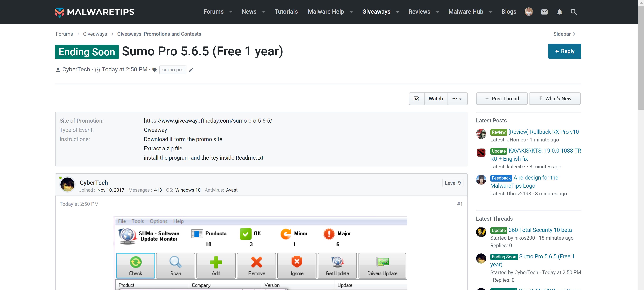Toggle the mark-read checkbox button
The image size is (644, 290).
[416, 99]
